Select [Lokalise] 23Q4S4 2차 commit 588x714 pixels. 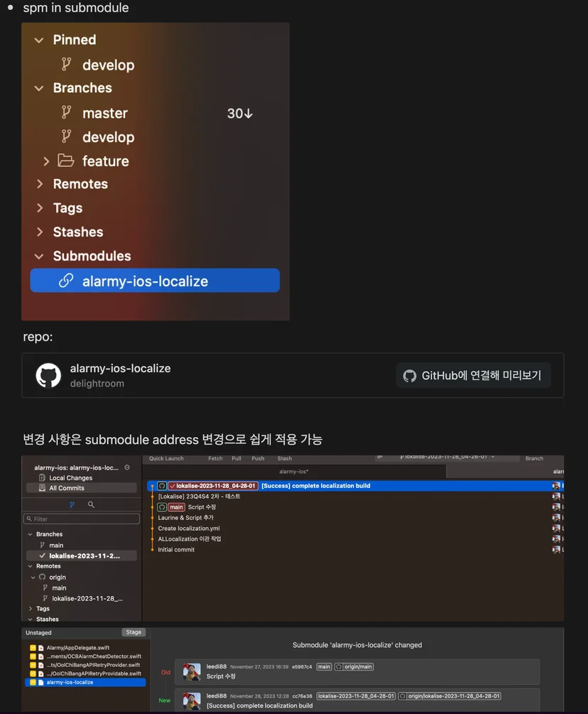199,497
